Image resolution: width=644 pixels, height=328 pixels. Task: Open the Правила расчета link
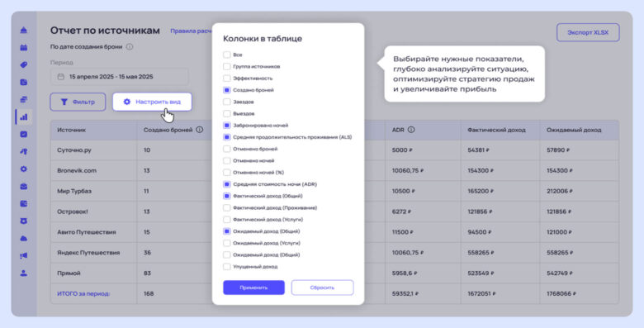tap(192, 31)
